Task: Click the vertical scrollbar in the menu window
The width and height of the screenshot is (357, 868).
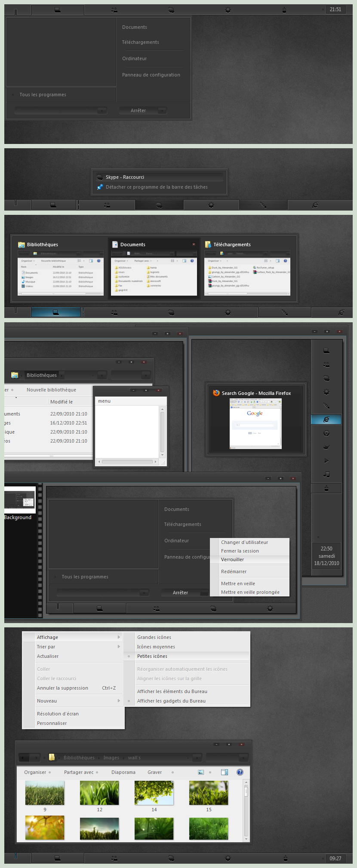Action: tap(162, 433)
